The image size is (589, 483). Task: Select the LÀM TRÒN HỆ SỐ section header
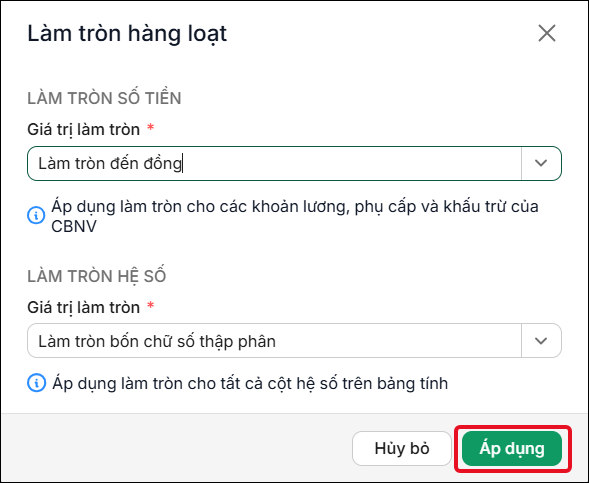97,276
